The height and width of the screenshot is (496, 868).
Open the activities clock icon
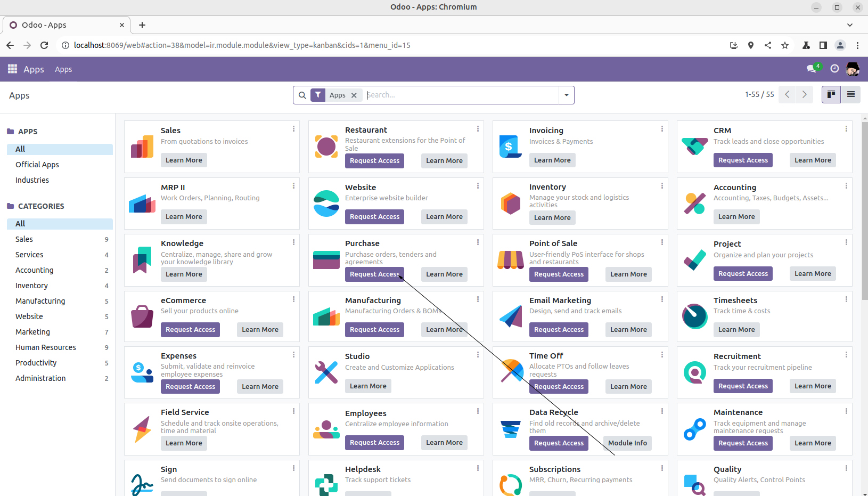pos(834,69)
